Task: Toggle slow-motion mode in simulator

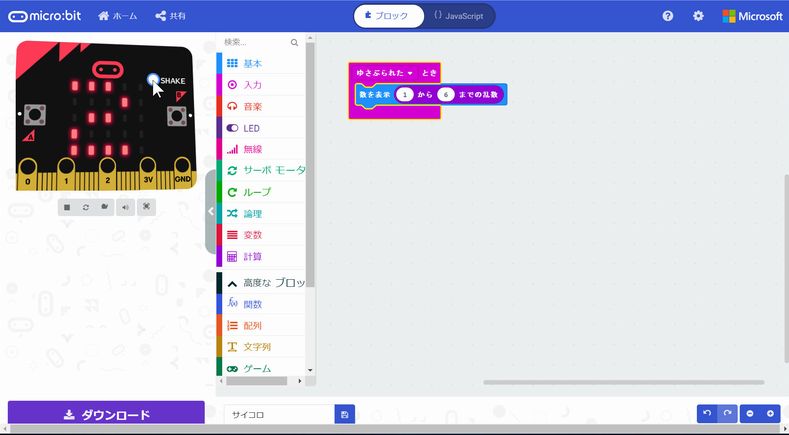Action: pyautogui.click(x=105, y=207)
